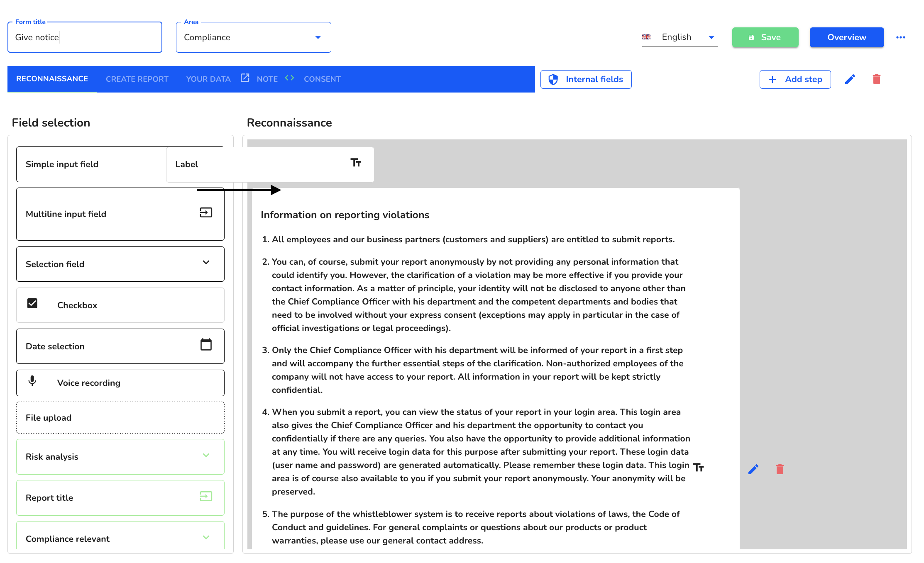Image resolution: width=924 pixels, height=563 pixels.
Task: Click the NOTE code icon tag
Action: pos(288,78)
